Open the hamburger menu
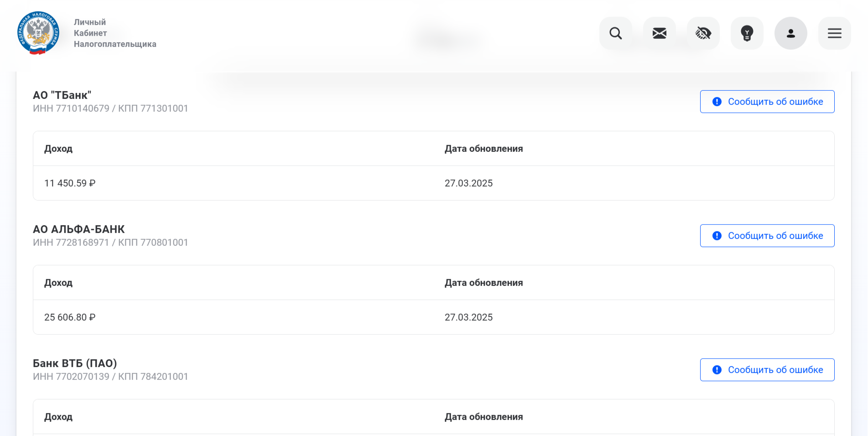This screenshot has width=868, height=436. (834, 33)
